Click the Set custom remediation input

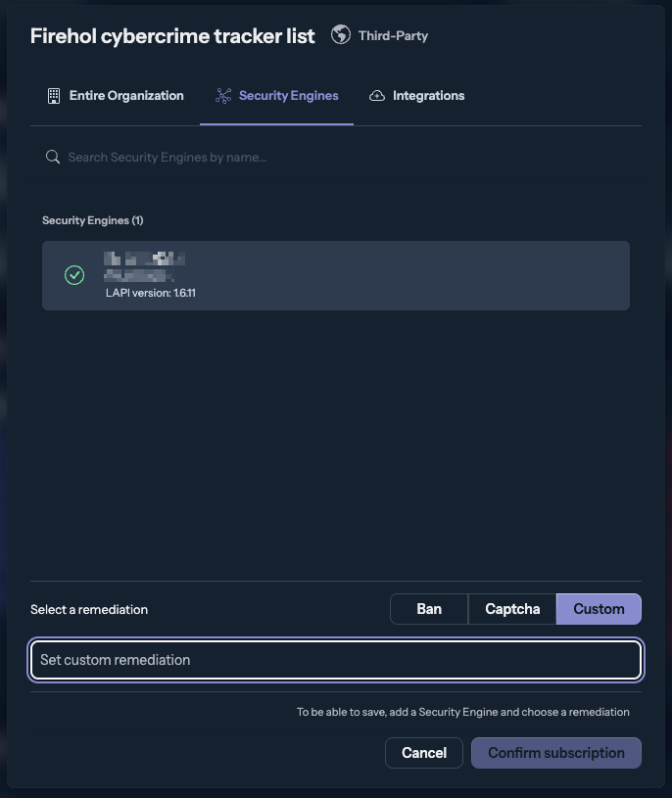336,660
